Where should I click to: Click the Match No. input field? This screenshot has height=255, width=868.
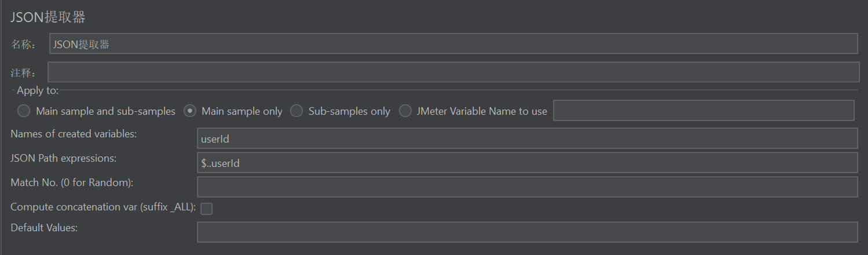click(x=527, y=187)
